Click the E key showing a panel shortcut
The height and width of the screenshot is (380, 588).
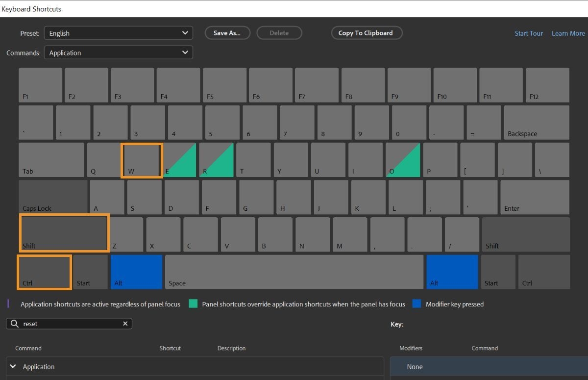(179, 159)
